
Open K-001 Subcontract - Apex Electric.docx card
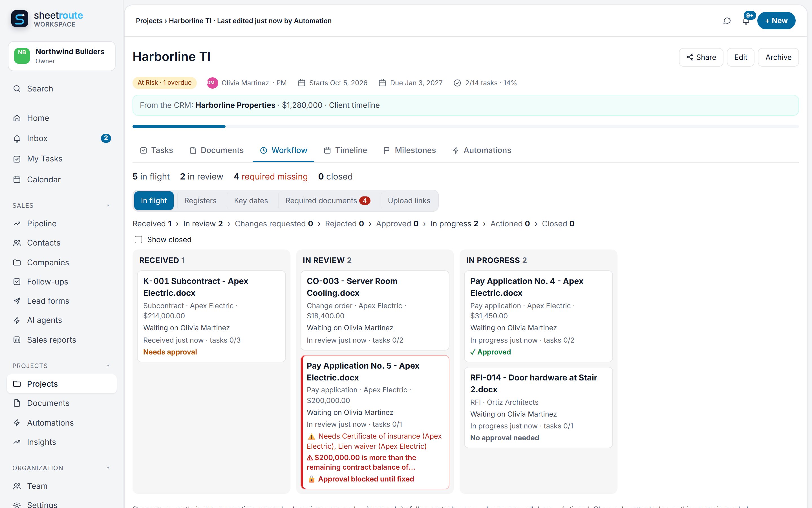click(211, 316)
